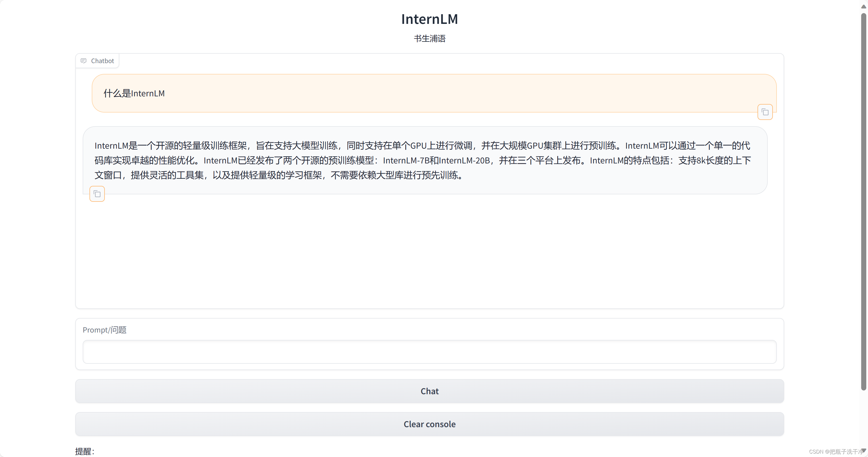Screen dimensions: 868x457
Task: Click the Chatbot label icon
Action: (84, 61)
